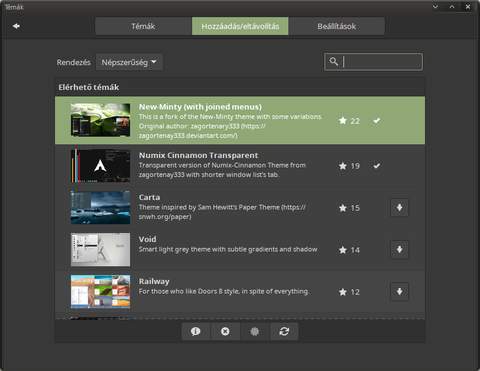Open the Hozzáadás/eltávolítás tab
Image resolution: width=480 pixels, height=371 pixels.
[x=240, y=26]
